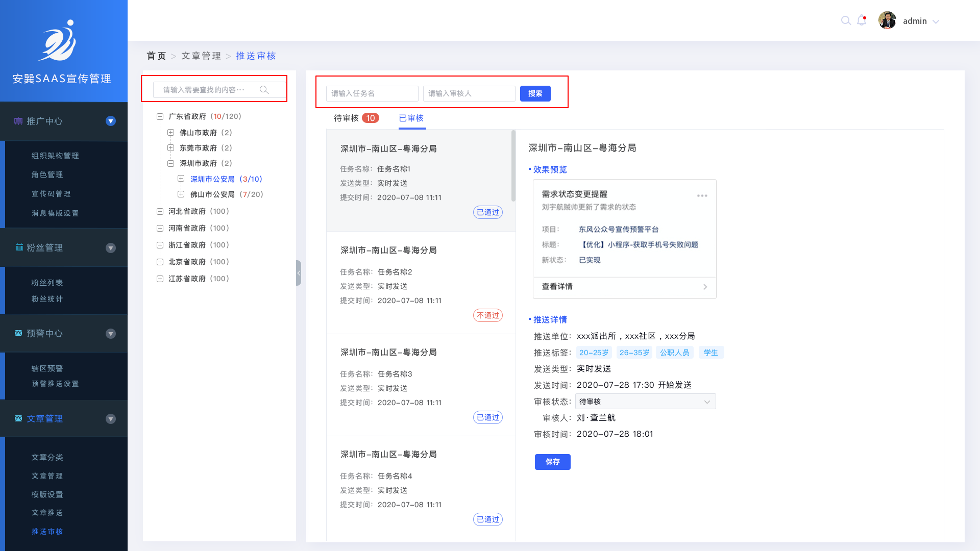Open 文章推送 in sidebar menu
980x551 pixels.
click(x=47, y=513)
